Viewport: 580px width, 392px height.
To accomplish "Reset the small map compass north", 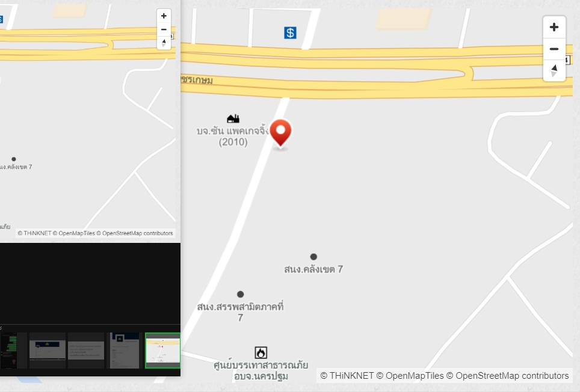I will (164, 43).
